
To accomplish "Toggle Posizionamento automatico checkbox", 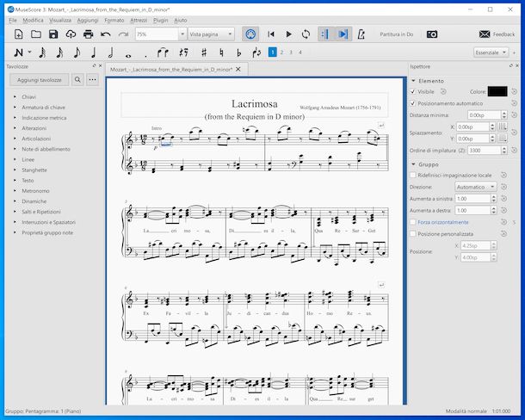I will pos(413,103).
